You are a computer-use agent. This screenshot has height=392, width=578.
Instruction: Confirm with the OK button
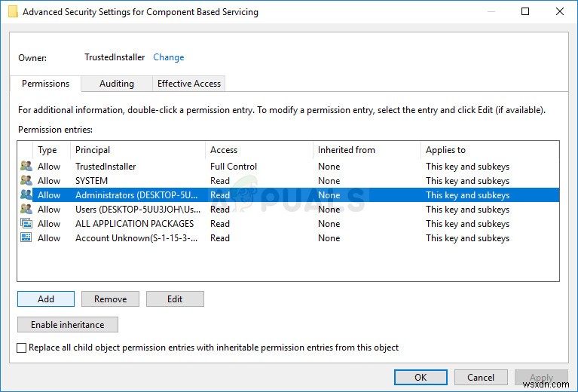coord(421,378)
